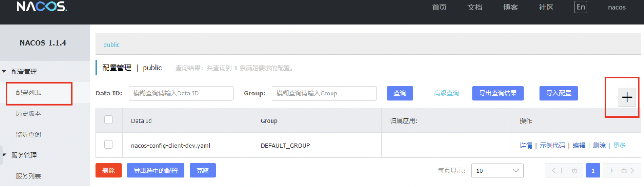
Task: Open 配置列表 in the sidebar
Action: coord(29,93)
